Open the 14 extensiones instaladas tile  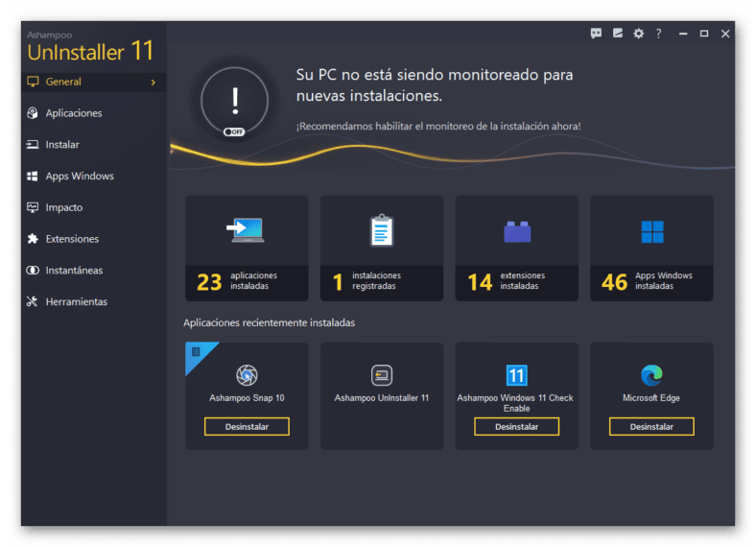[x=516, y=248]
